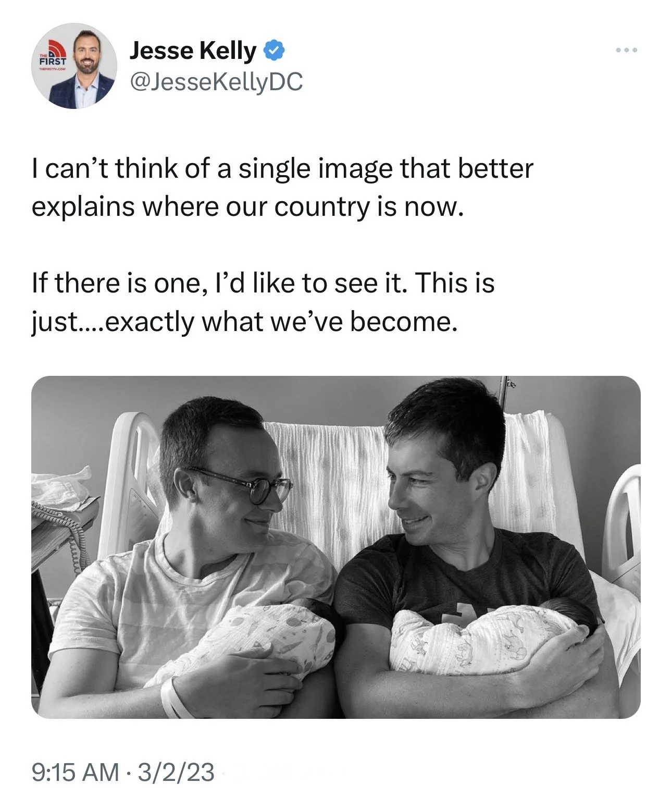Image resolution: width=672 pixels, height=808 pixels.
Task: Click the blue verified checkmark badge
Action: [275, 51]
